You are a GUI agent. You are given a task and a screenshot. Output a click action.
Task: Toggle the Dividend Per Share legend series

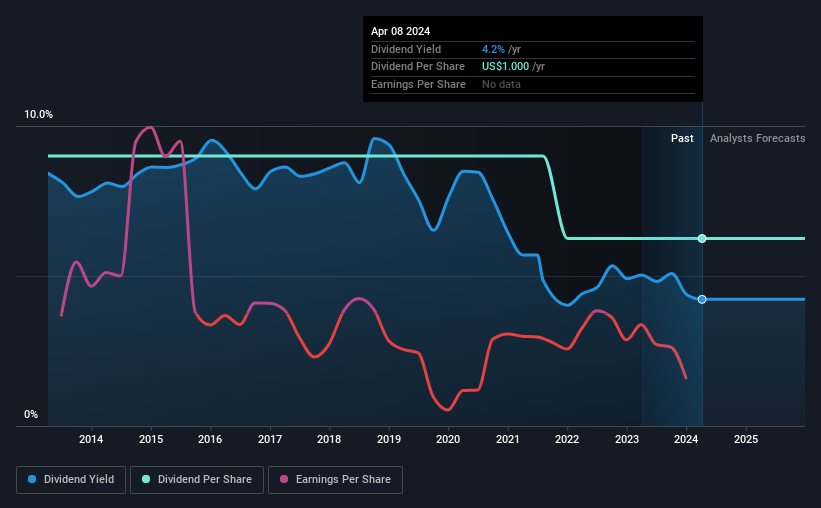click(197, 480)
